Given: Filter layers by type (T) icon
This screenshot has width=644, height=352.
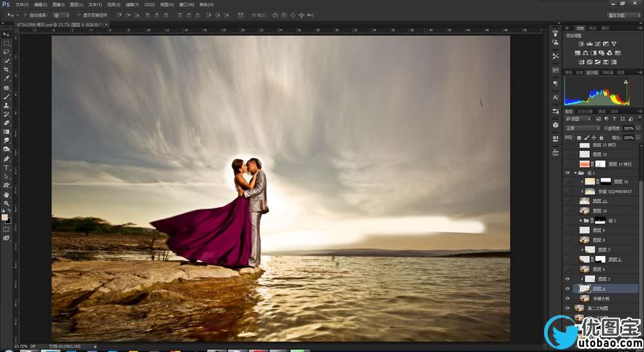Looking at the screenshot, I should [614, 119].
